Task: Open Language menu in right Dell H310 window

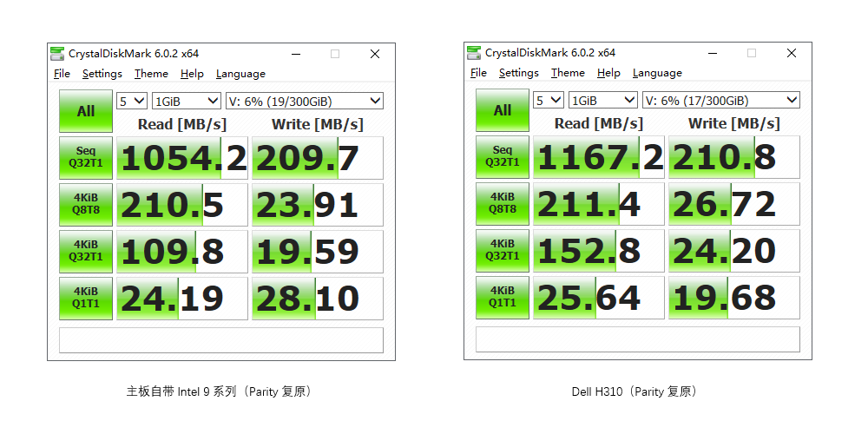Action: pos(658,73)
